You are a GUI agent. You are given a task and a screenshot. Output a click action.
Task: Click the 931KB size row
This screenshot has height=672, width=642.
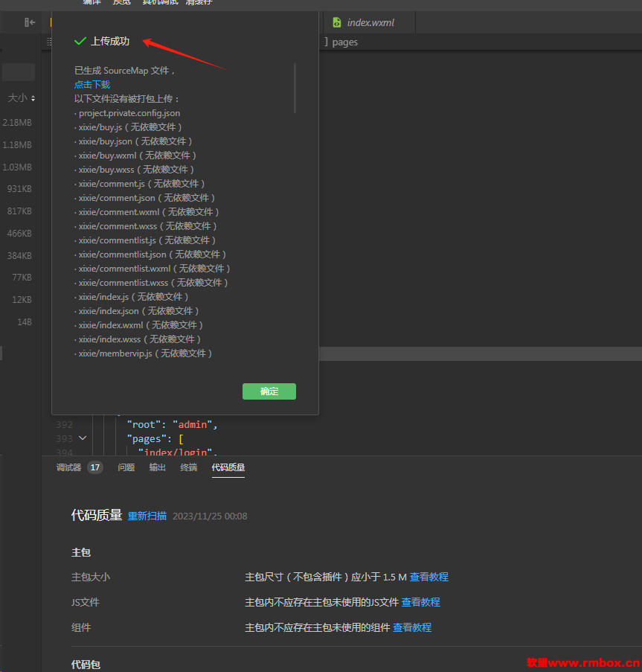pos(19,188)
